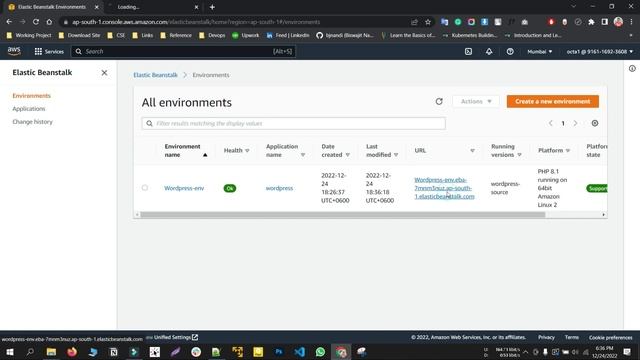The height and width of the screenshot is (360, 640).
Task: Open the Mumbai region selector
Action: click(540, 51)
